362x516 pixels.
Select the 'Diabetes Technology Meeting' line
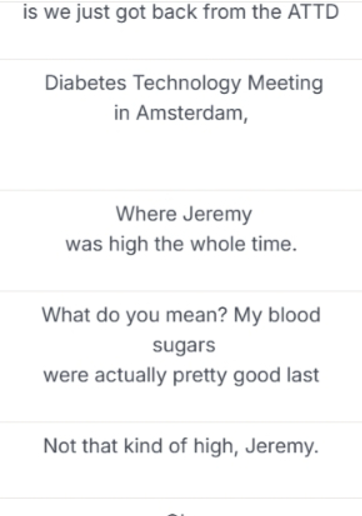tap(184, 83)
